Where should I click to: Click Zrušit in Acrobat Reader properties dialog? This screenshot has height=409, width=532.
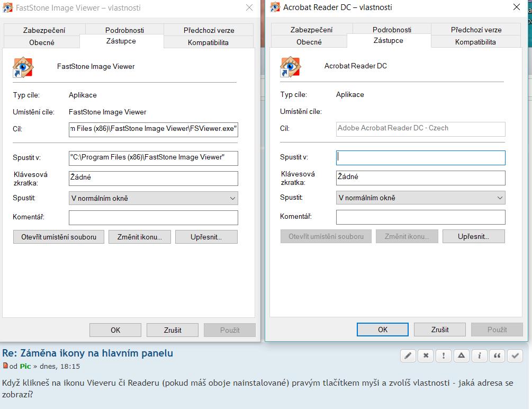pyautogui.click(x=440, y=330)
